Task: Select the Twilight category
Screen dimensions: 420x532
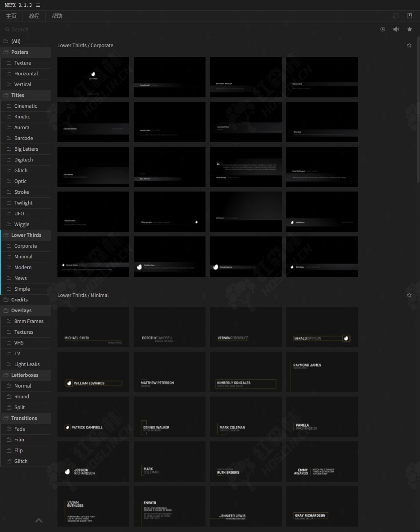Action: click(26, 203)
